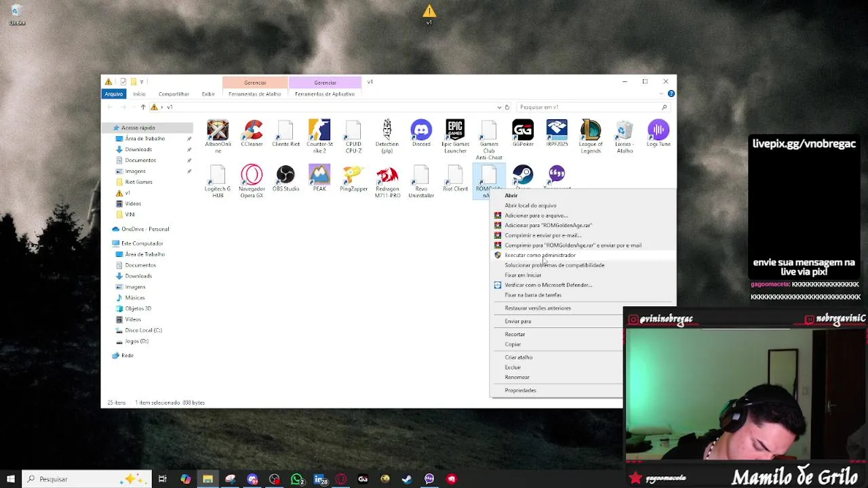Click the Pesquisar em v1 search box

click(593, 107)
